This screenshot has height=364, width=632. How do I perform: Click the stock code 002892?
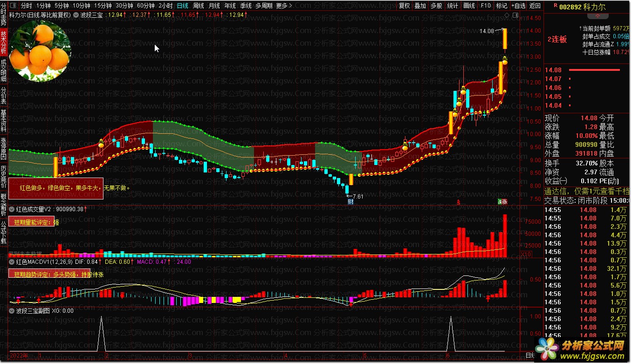pyautogui.click(x=570, y=7)
